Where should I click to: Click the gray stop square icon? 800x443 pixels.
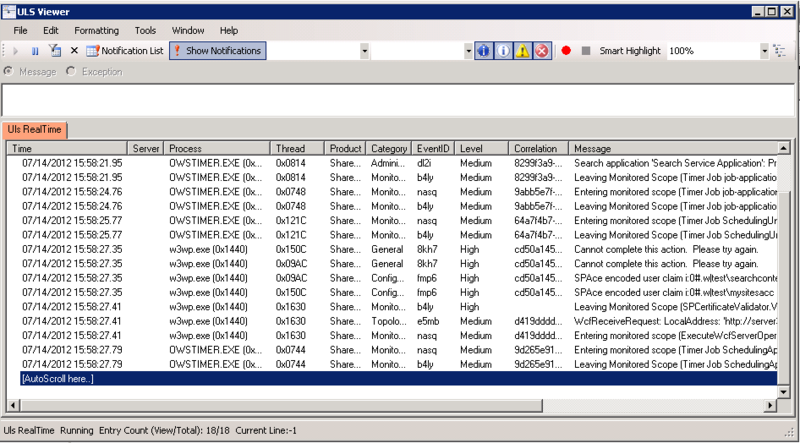coord(586,51)
